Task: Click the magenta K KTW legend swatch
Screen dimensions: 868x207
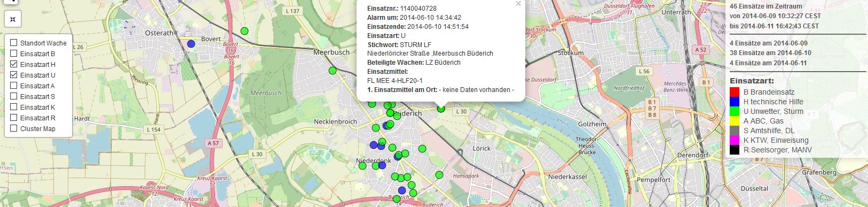Action: [735, 140]
